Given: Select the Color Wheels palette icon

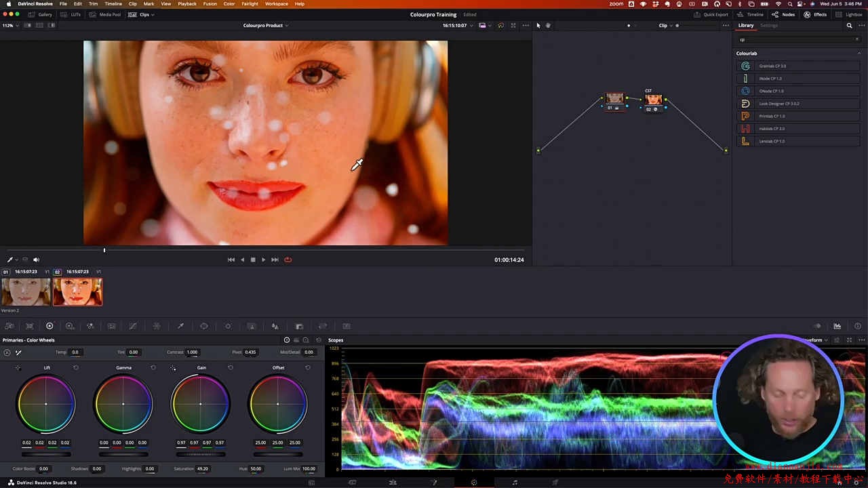Looking at the screenshot, I should coord(50,326).
